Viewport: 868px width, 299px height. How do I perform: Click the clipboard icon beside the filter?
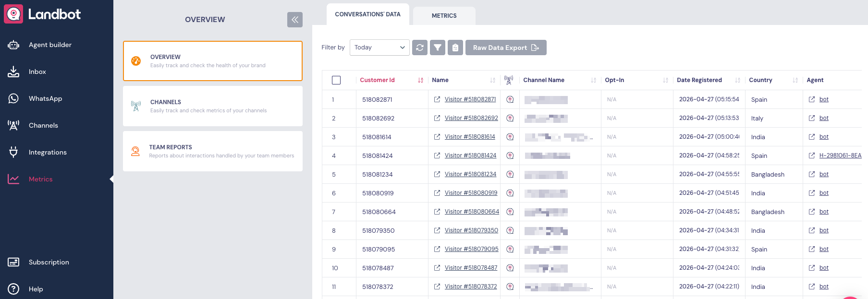coord(455,48)
